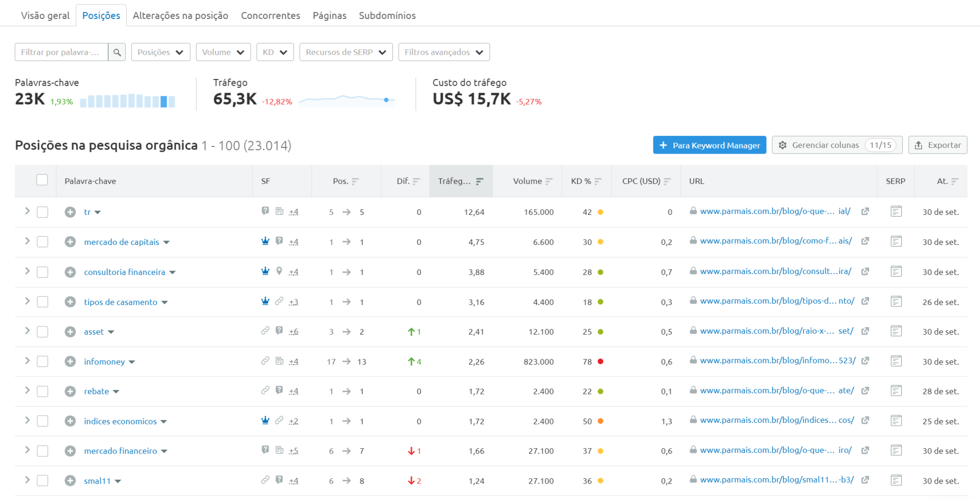Expand the 'infomoney' row chevron
This screenshot has height=500, width=980.
tap(28, 361)
